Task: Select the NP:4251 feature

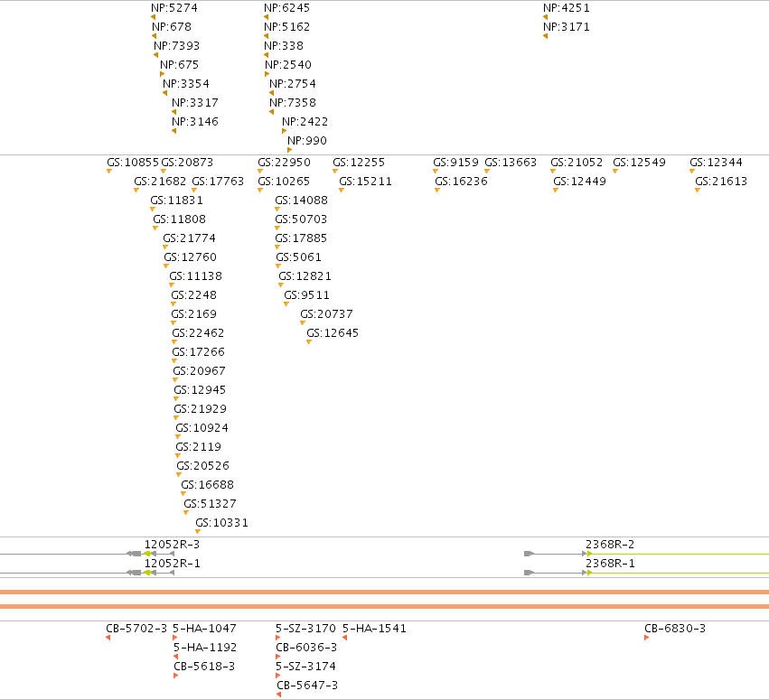Action: pyautogui.click(x=567, y=8)
